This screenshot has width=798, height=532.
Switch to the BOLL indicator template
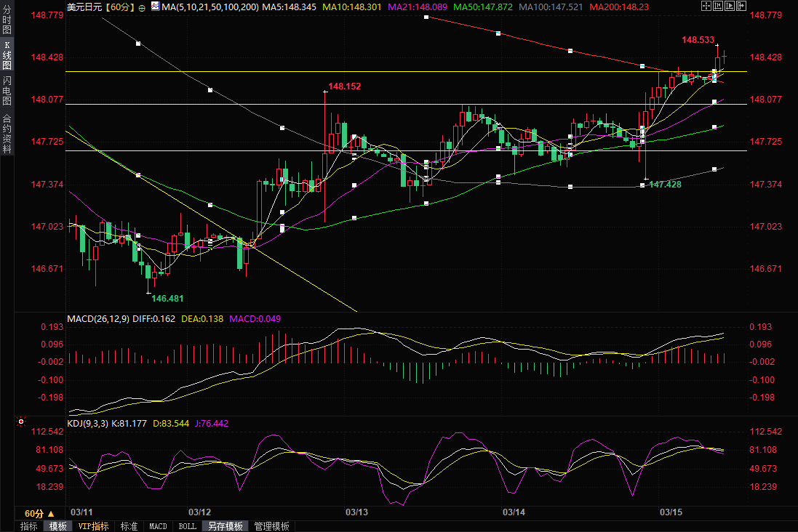tap(187, 526)
